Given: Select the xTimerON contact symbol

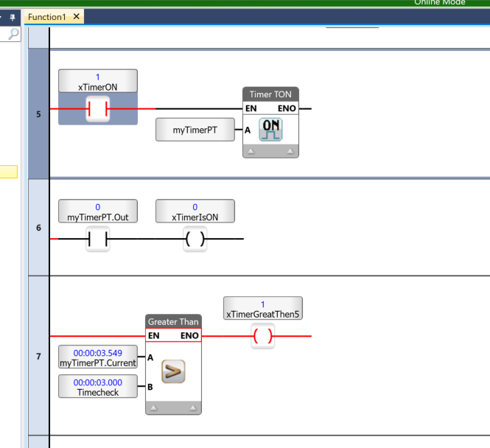Looking at the screenshot, I should [98, 109].
